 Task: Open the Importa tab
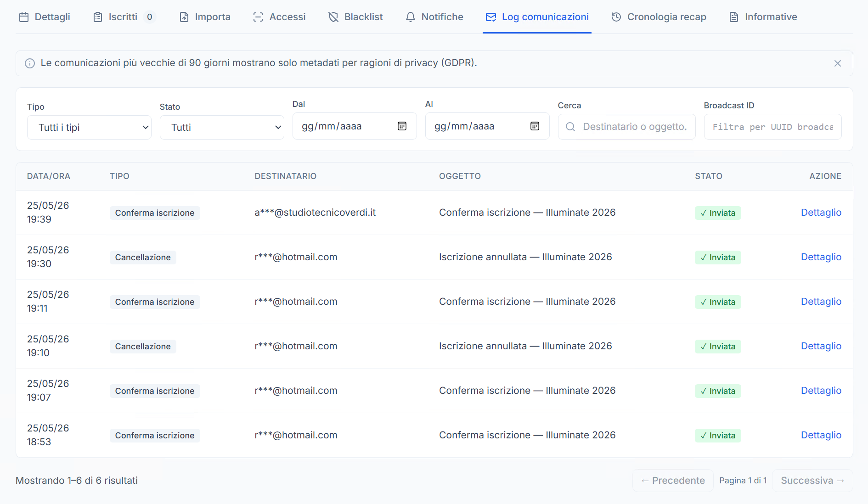[x=205, y=17]
